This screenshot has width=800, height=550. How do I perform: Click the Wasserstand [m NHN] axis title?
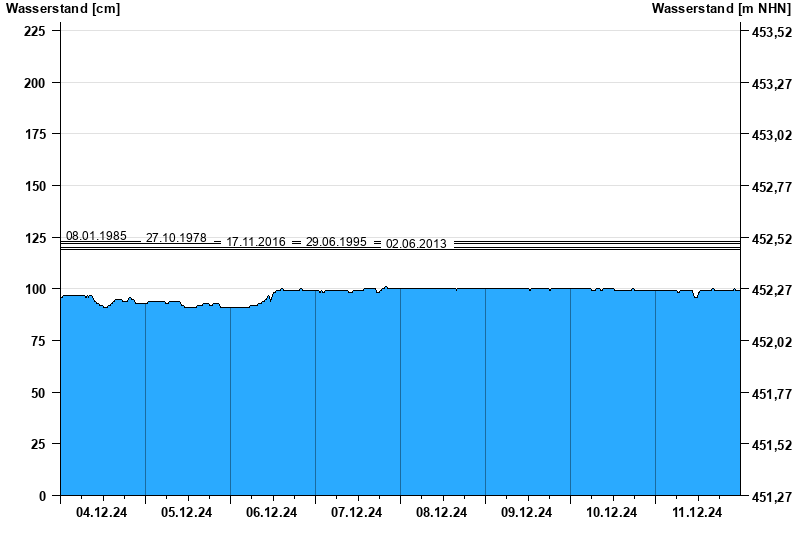721,9
